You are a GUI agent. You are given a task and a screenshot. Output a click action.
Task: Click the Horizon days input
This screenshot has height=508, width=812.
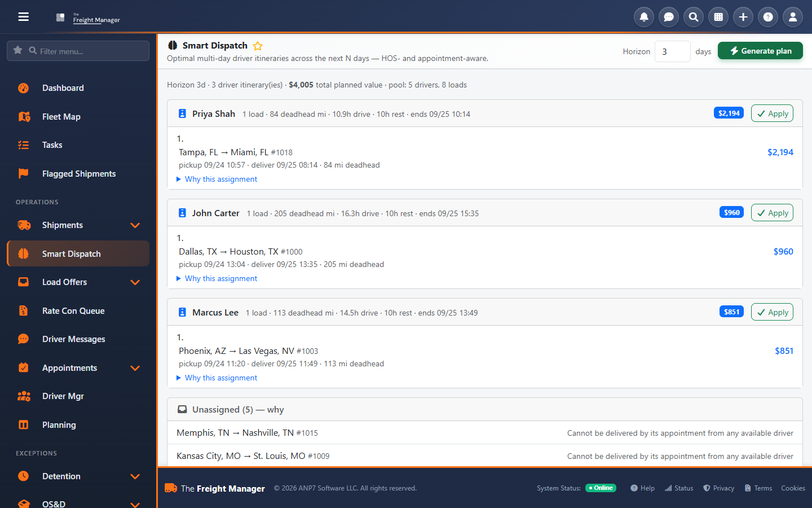(672, 51)
